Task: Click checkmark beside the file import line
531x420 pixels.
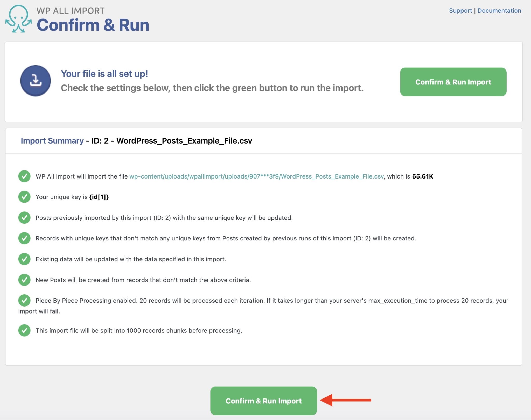Action: [24, 176]
